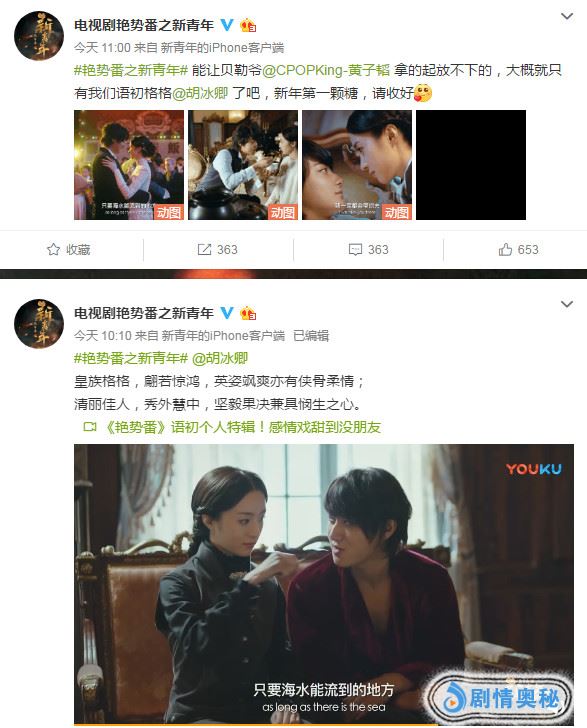This screenshot has width=587, height=728.
Task: Expand the second post's chevron options menu
Action: [x=567, y=305]
